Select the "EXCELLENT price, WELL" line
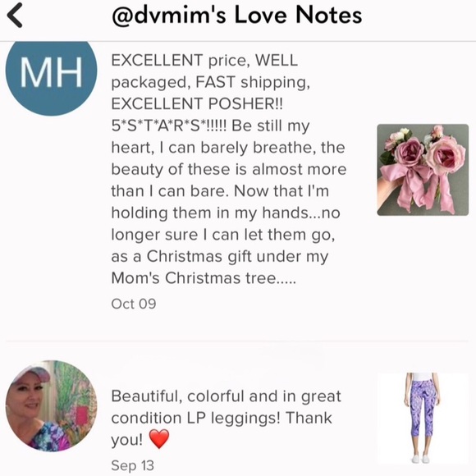This screenshot has width=476, height=476. (204, 60)
